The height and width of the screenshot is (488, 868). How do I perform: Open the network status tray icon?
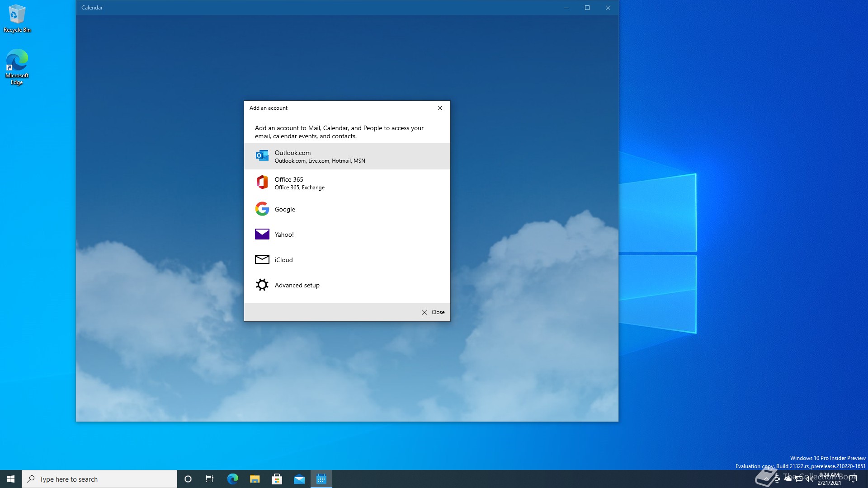pyautogui.click(x=798, y=479)
